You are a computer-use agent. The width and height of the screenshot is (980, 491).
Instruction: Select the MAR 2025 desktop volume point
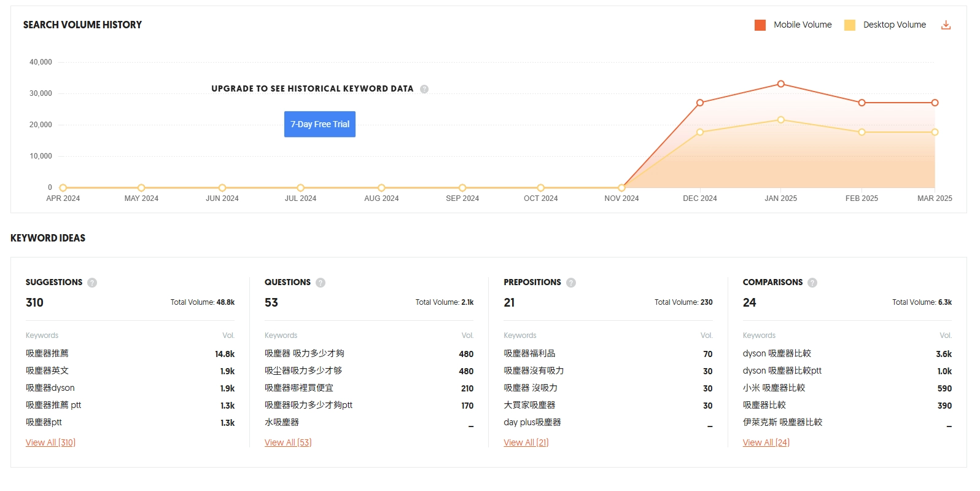point(935,132)
